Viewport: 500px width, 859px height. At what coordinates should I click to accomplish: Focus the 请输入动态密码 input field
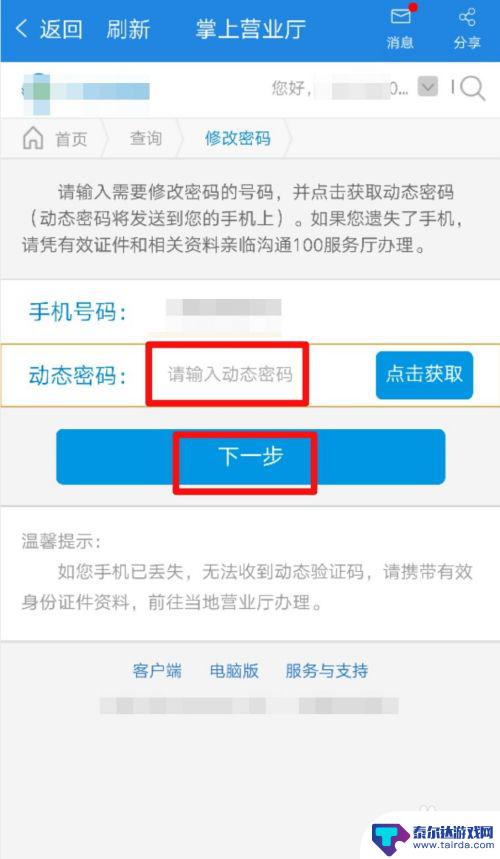pos(228,375)
